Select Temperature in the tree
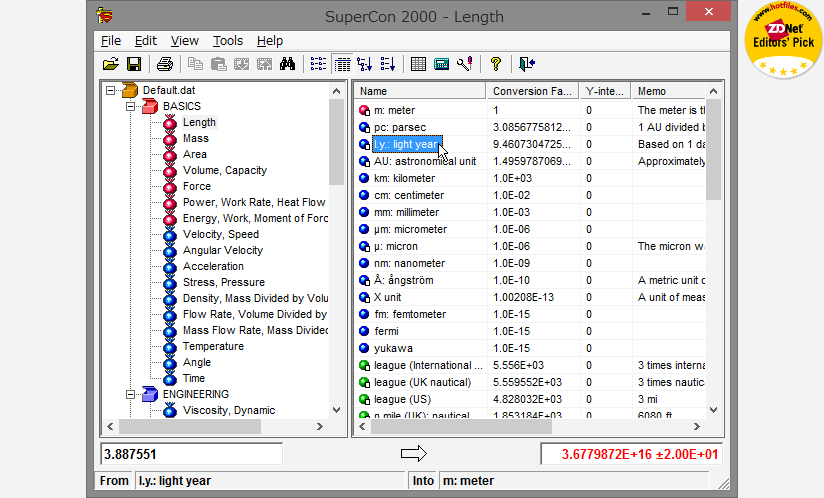 (213, 347)
